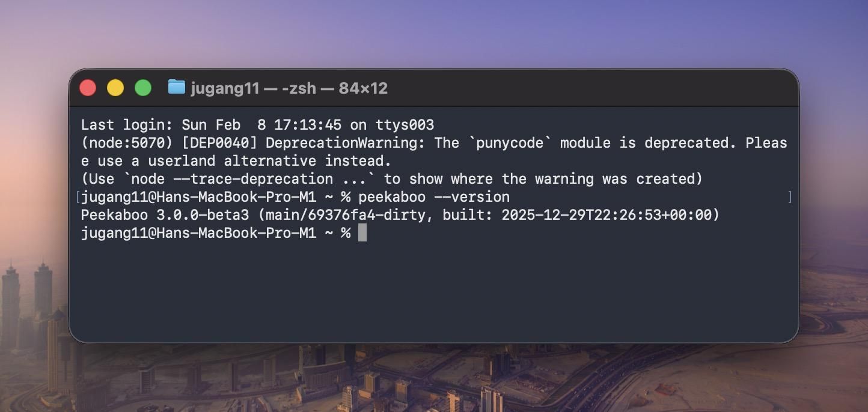868x412 pixels.
Task: Click the "peekaboo --version" command text
Action: click(x=434, y=197)
